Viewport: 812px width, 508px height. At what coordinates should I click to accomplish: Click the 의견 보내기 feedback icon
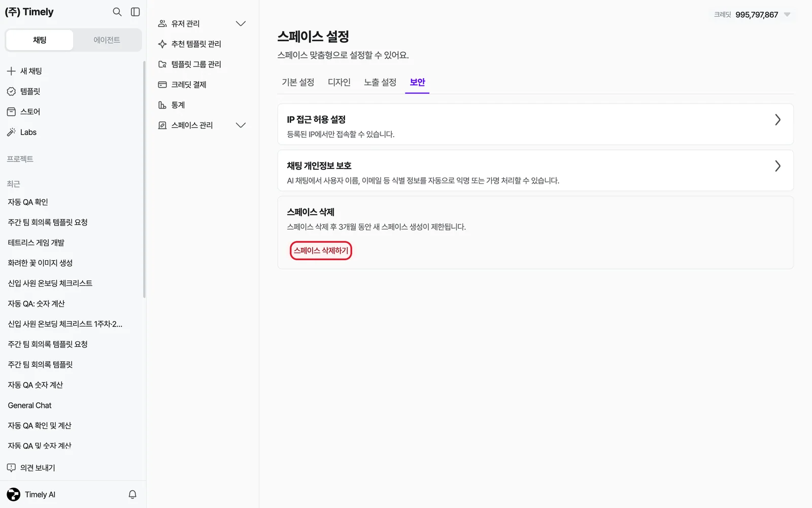[x=11, y=468]
